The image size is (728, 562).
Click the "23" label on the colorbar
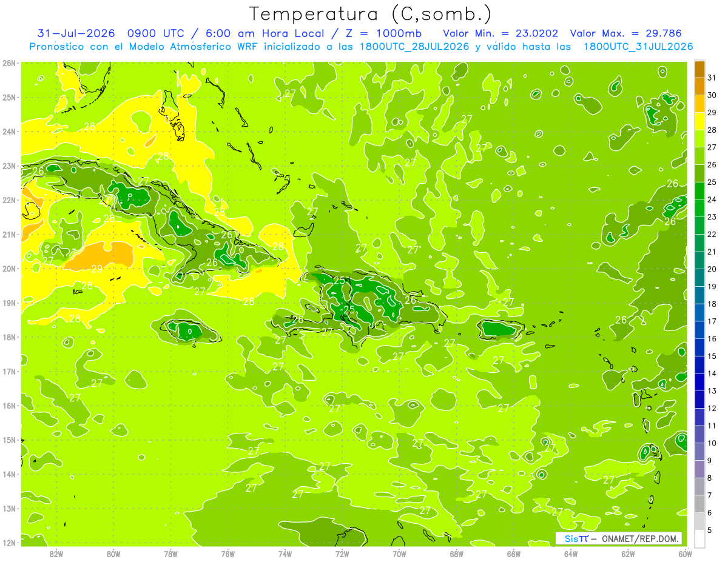712,216
